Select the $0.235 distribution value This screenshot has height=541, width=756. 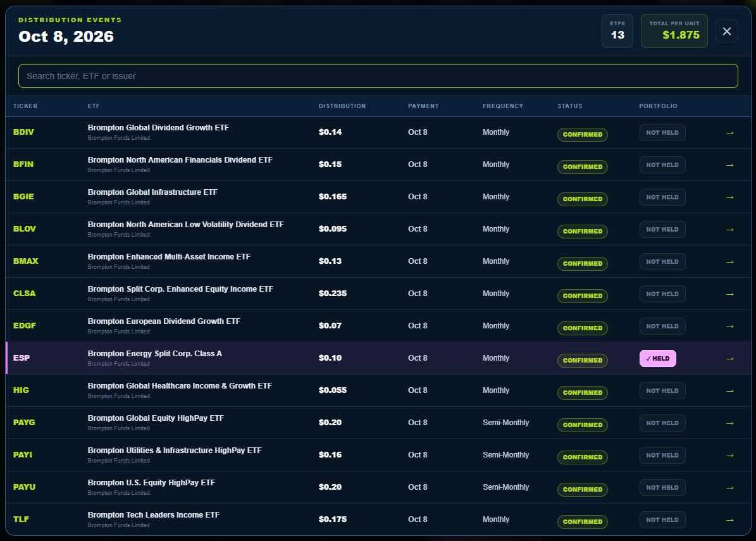[x=333, y=293]
